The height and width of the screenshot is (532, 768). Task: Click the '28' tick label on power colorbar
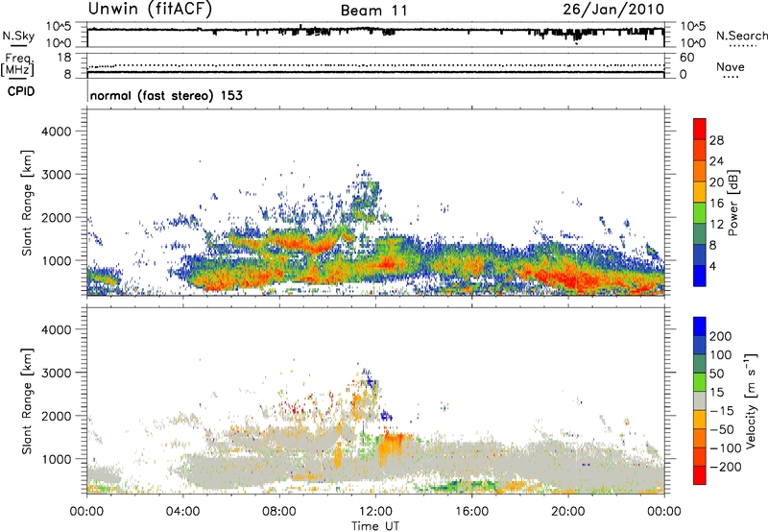point(716,140)
